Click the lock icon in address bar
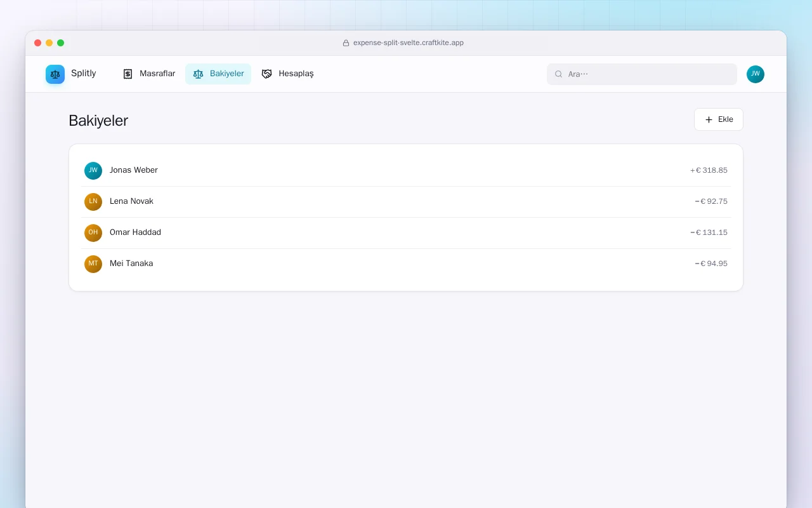 346,43
